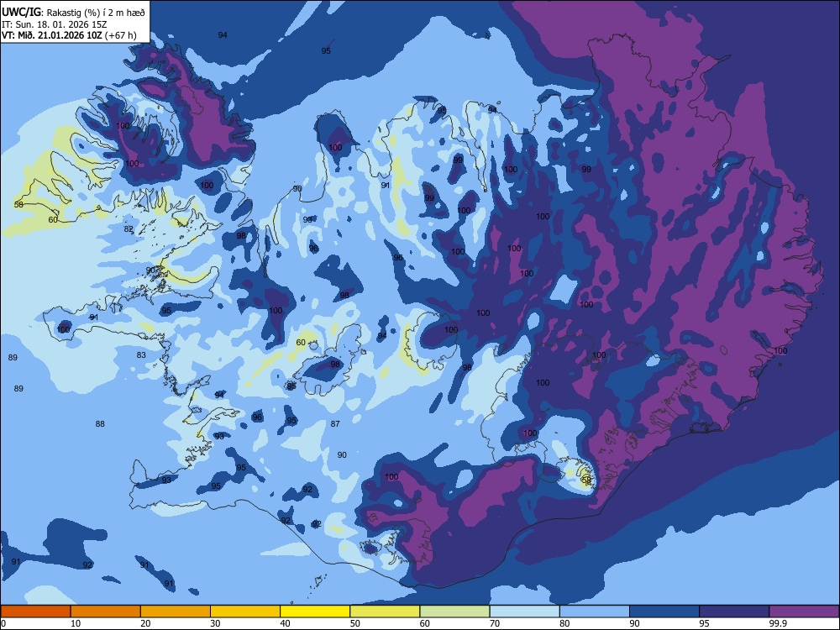This screenshot has width=840, height=630.
Task: Click the legend tick label '80'
Action: [x=564, y=623]
